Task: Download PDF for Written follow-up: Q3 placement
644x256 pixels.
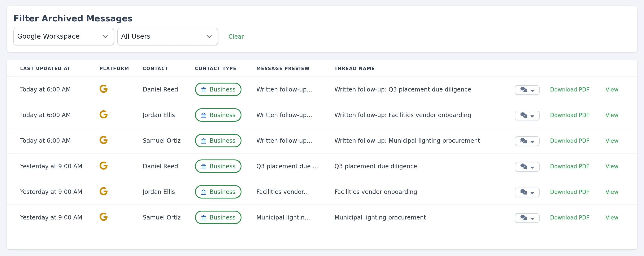Action: coord(570,90)
